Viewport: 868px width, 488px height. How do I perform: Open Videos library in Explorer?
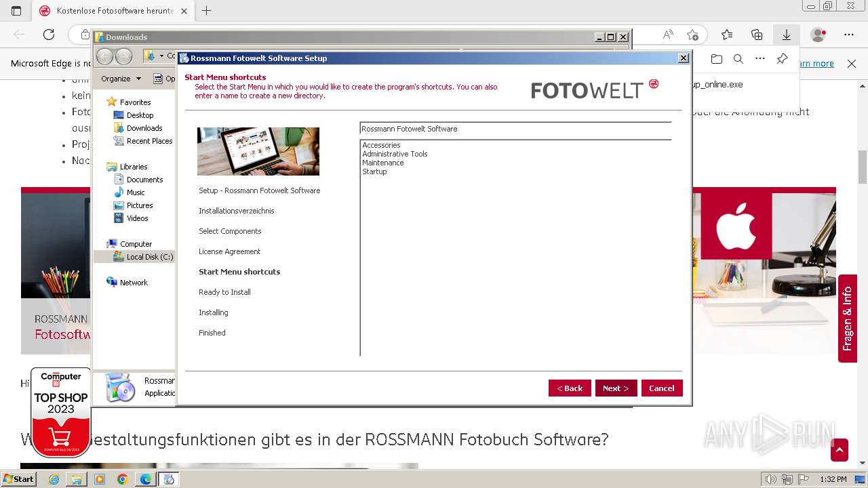(137, 218)
